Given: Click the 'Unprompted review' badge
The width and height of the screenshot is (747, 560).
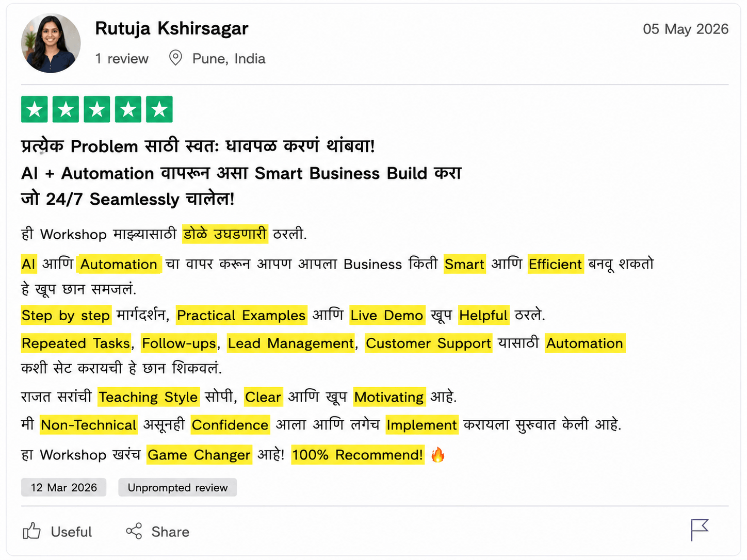Looking at the screenshot, I should pos(177,487).
